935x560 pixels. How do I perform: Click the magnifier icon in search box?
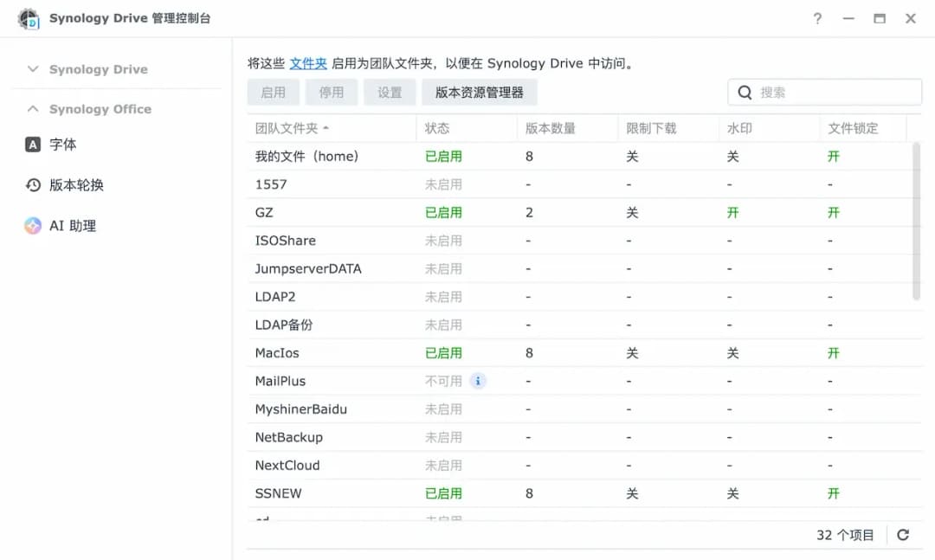pos(745,93)
